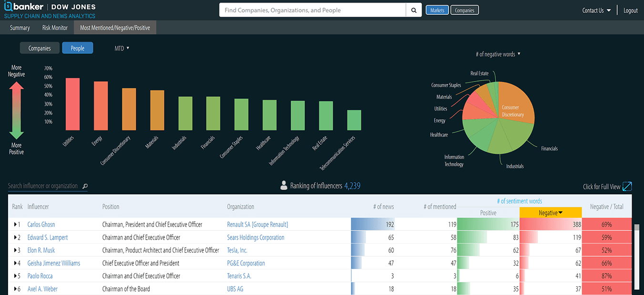Click the Logout link
This screenshot has width=644, height=295.
631,10
